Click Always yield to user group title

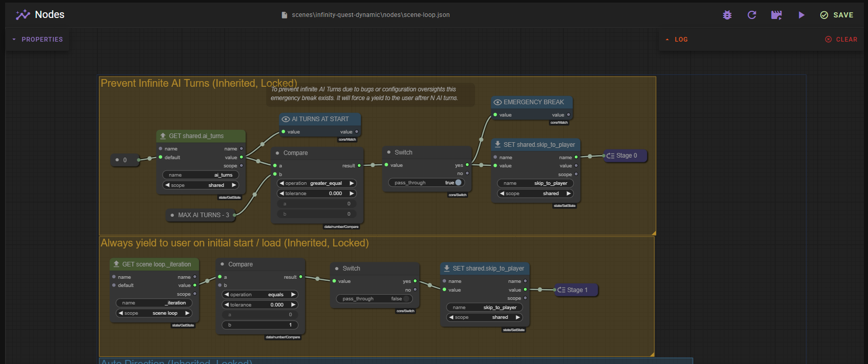pos(235,243)
